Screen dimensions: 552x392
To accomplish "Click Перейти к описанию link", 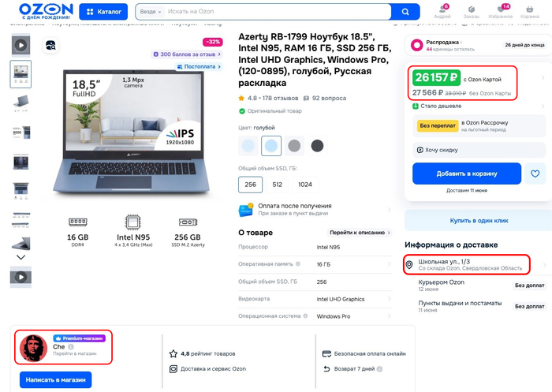I will [360, 233].
